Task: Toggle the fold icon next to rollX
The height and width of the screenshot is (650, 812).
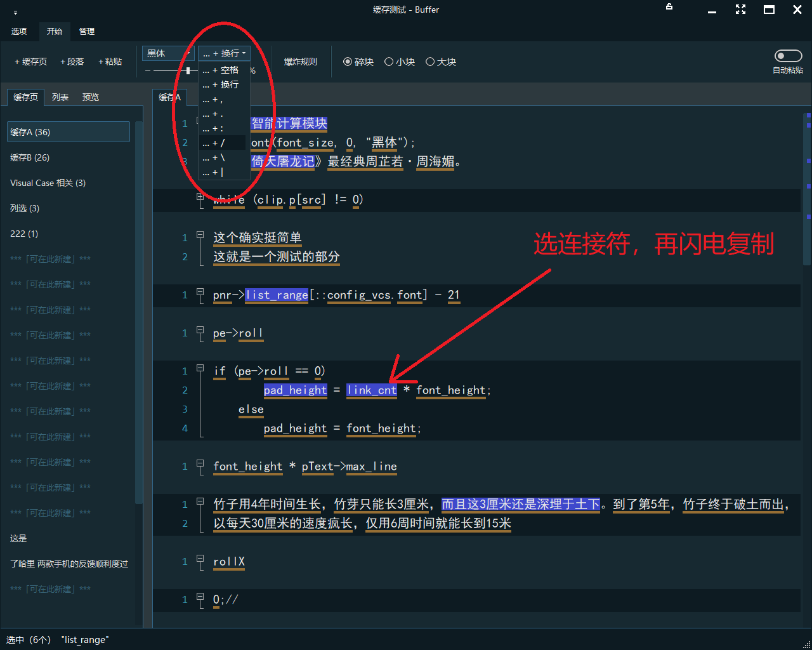Action: coord(200,559)
